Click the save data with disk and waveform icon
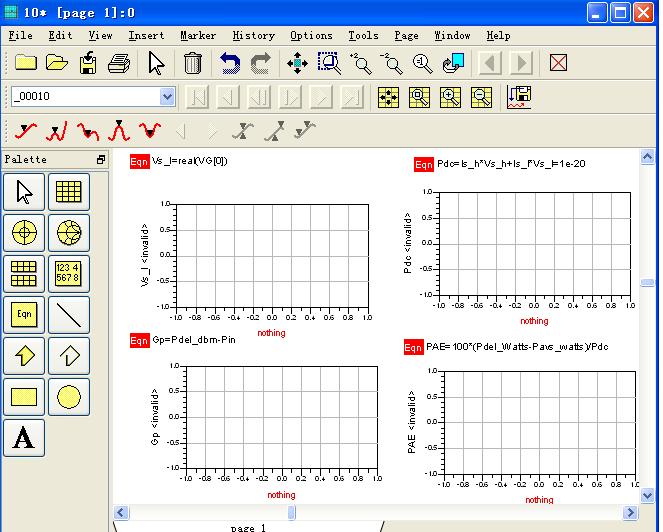 click(x=519, y=97)
